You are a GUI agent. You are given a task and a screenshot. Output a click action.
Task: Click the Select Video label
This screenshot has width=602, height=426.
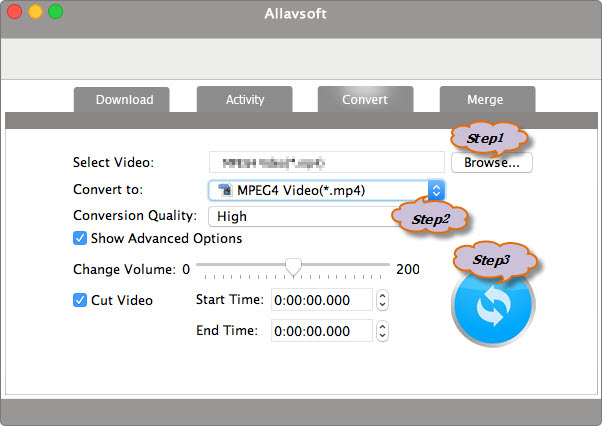113,162
